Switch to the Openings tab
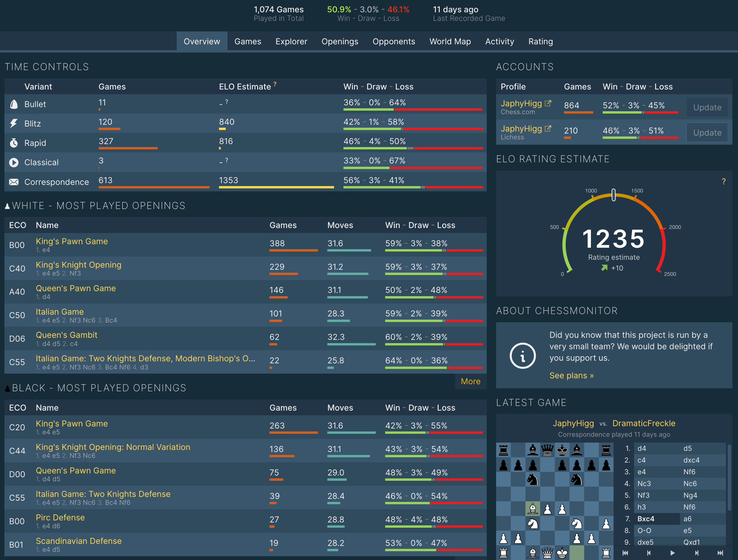The width and height of the screenshot is (738, 560). click(x=340, y=41)
